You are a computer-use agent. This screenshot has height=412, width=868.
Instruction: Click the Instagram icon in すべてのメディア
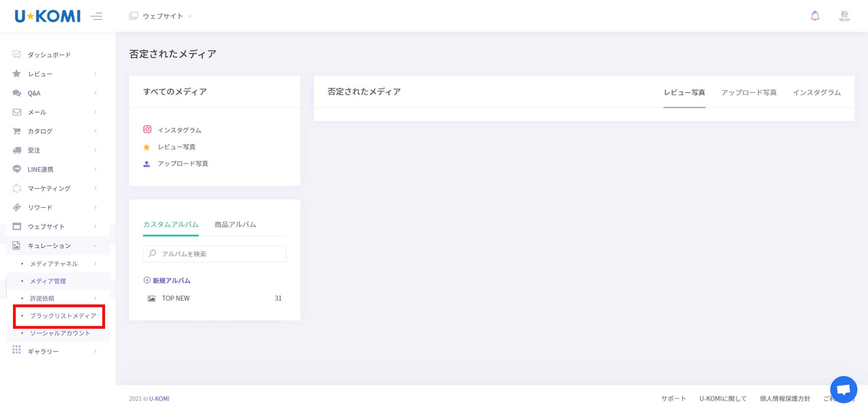tap(147, 129)
